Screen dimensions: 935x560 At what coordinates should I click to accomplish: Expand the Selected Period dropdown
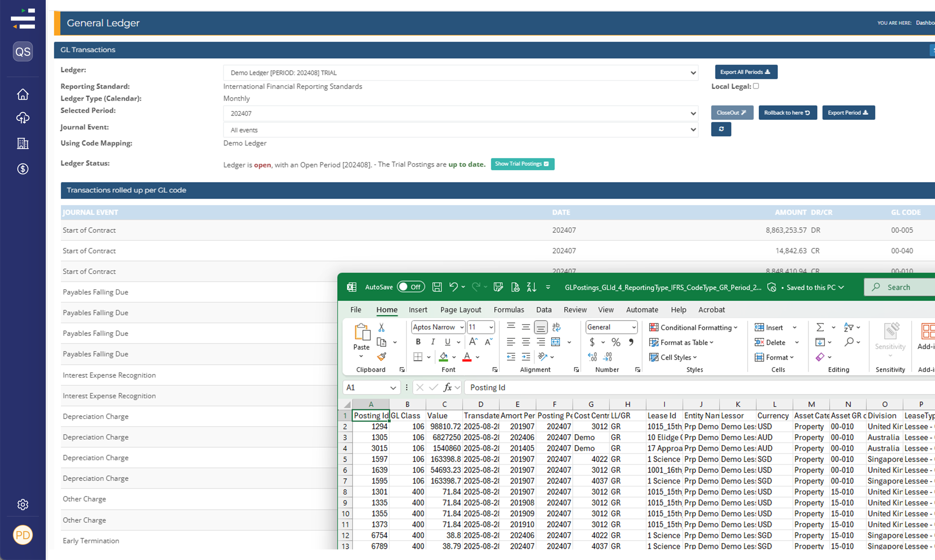coord(460,113)
